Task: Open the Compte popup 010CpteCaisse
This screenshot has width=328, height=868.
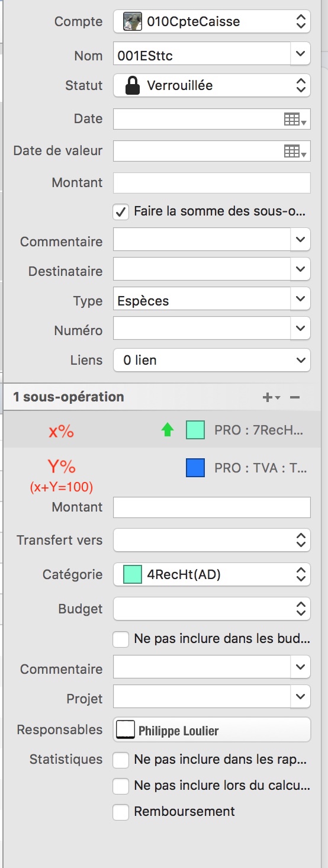Action: [x=212, y=22]
